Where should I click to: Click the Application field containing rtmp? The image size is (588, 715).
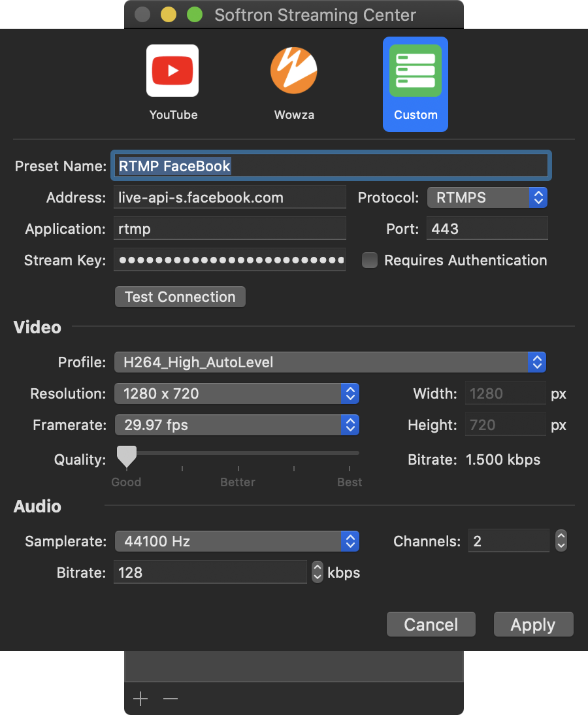coord(230,229)
